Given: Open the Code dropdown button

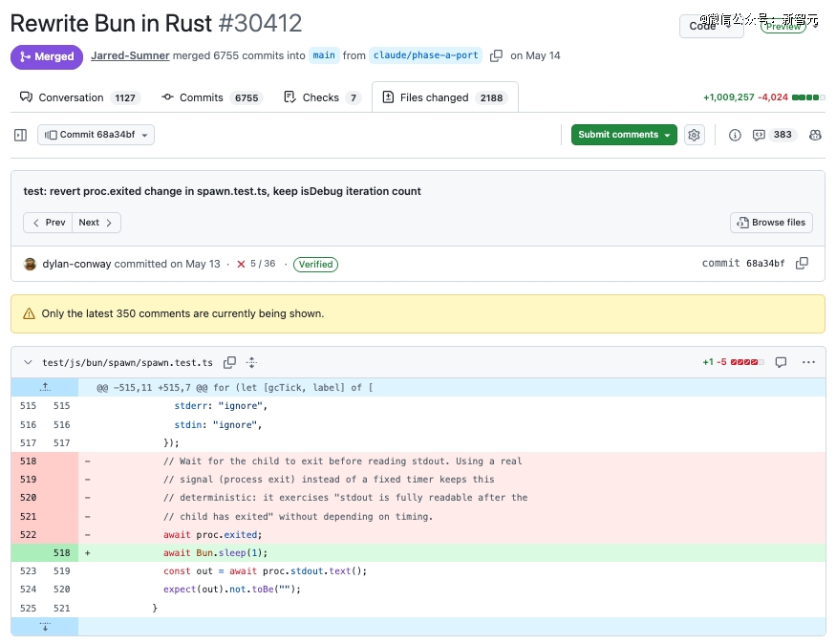Looking at the screenshot, I should coord(711,26).
